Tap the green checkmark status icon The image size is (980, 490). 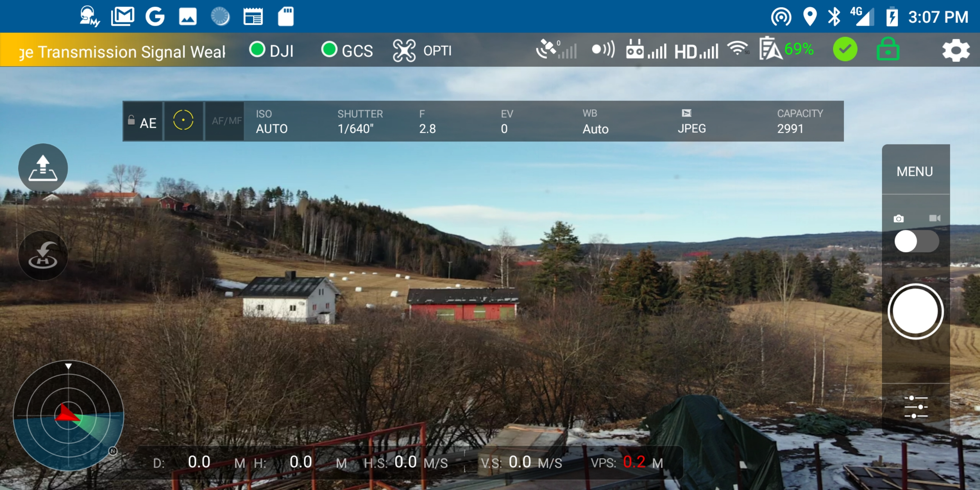click(845, 50)
